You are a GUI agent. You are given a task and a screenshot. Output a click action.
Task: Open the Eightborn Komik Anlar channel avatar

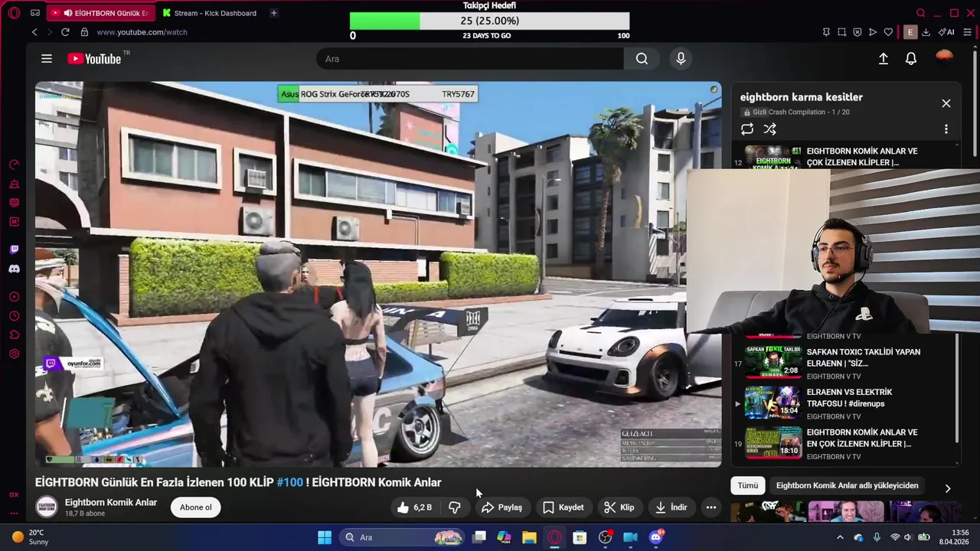[x=47, y=507]
